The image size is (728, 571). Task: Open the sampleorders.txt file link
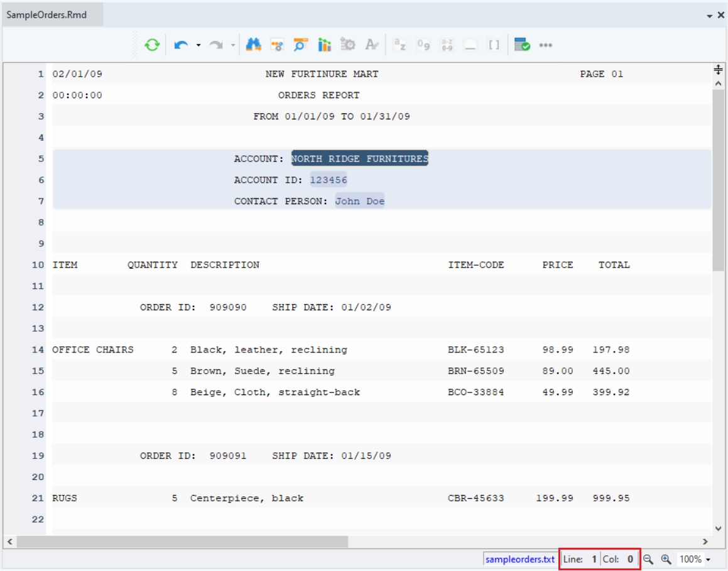click(x=520, y=559)
